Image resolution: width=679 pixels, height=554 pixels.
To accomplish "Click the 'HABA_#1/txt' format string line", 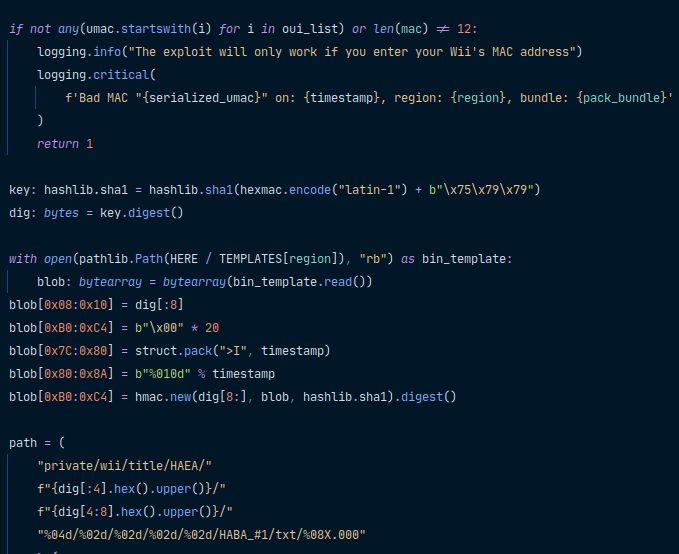I will coord(200,535).
